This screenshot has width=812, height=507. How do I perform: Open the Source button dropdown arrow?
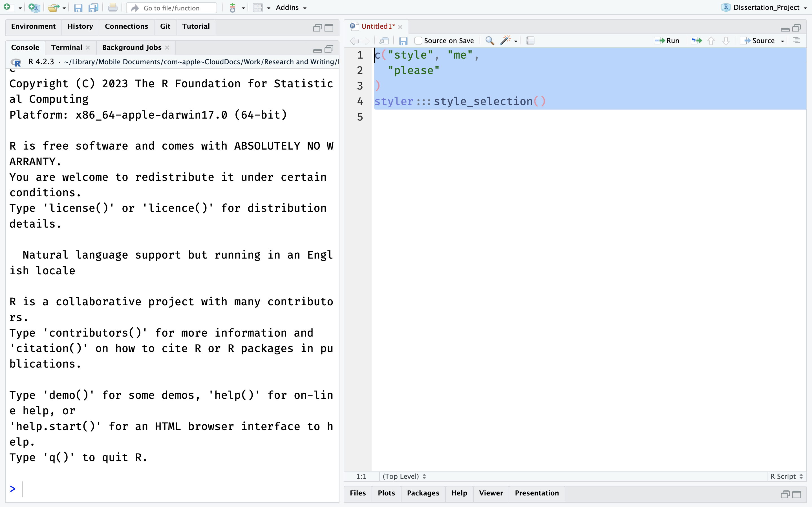pos(782,41)
